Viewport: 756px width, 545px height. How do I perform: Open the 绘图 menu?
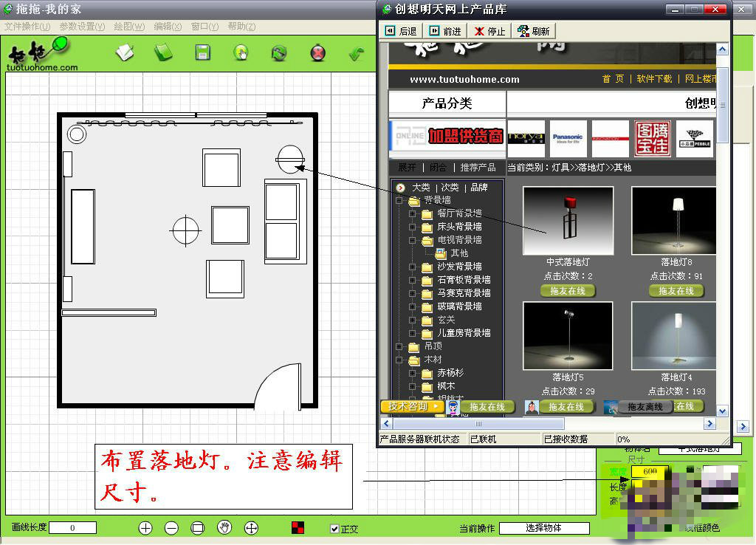129,27
